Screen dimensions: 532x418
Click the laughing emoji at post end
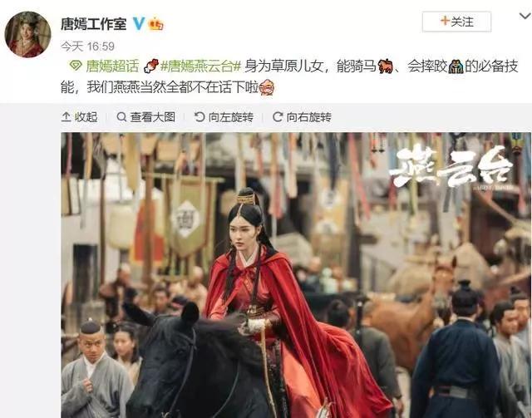[x=266, y=87]
